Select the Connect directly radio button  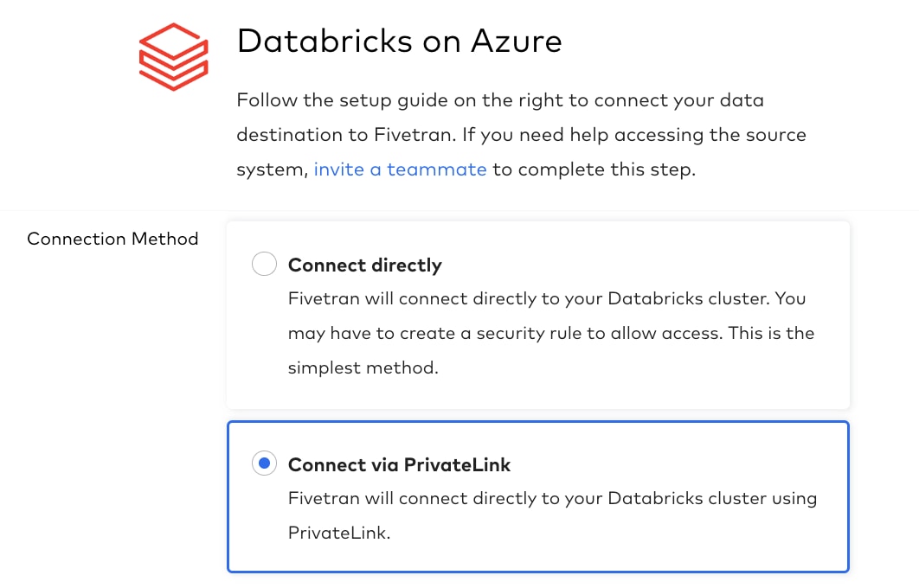(x=264, y=264)
